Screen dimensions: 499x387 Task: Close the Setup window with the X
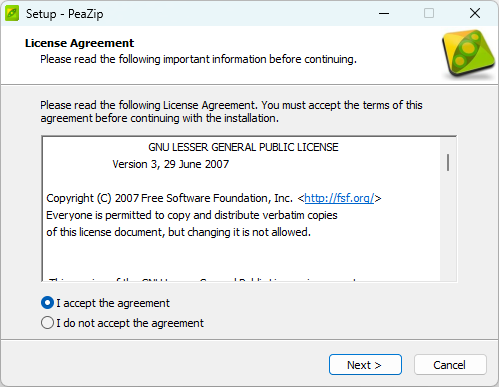(475, 14)
